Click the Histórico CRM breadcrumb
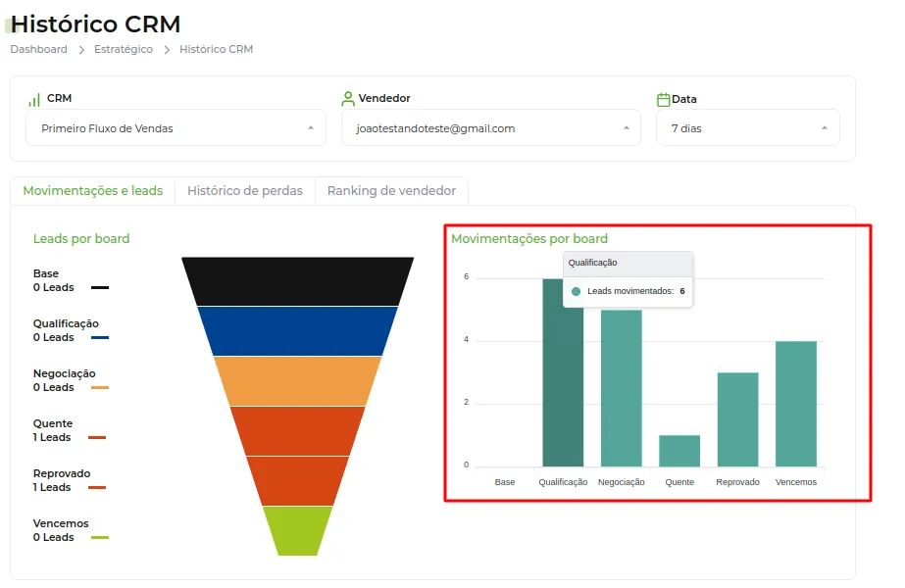Viewport: 905px width, 588px height. tap(216, 49)
